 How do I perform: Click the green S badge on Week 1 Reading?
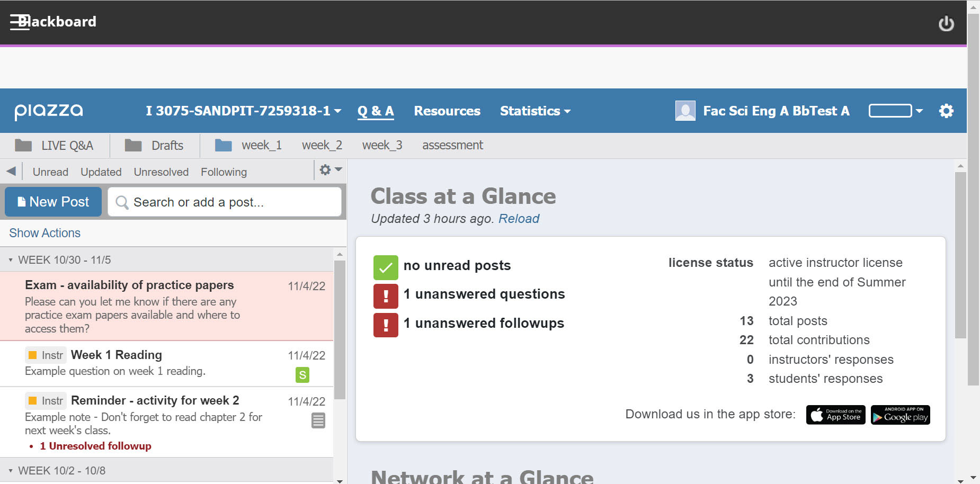pos(301,374)
